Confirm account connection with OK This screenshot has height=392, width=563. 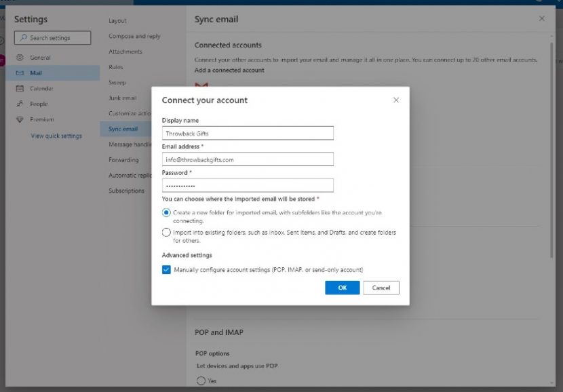(x=342, y=288)
